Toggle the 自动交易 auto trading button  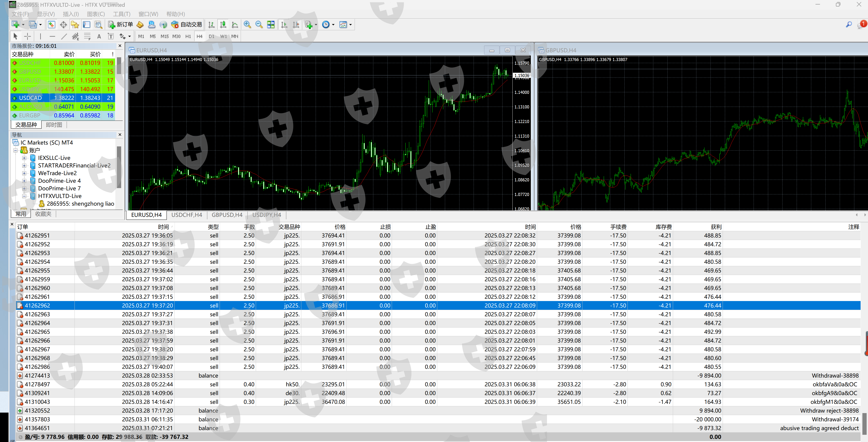pyautogui.click(x=187, y=25)
